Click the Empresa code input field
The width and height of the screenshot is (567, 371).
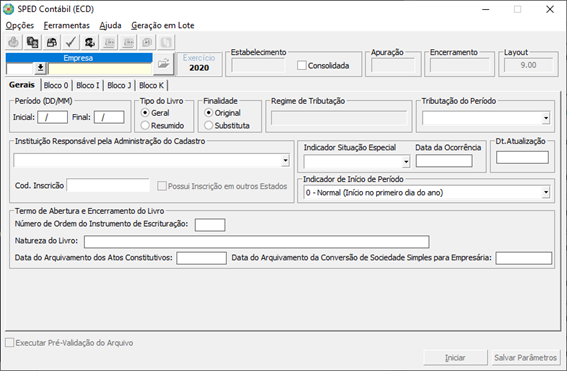tap(20, 68)
